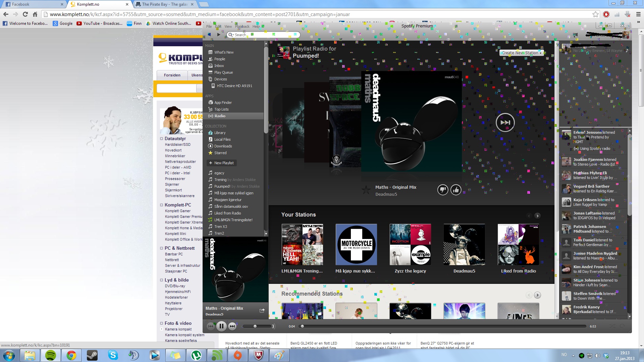Give thumbs up to Maths track
This screenshot has height=362, width=644.
[456, 190]
